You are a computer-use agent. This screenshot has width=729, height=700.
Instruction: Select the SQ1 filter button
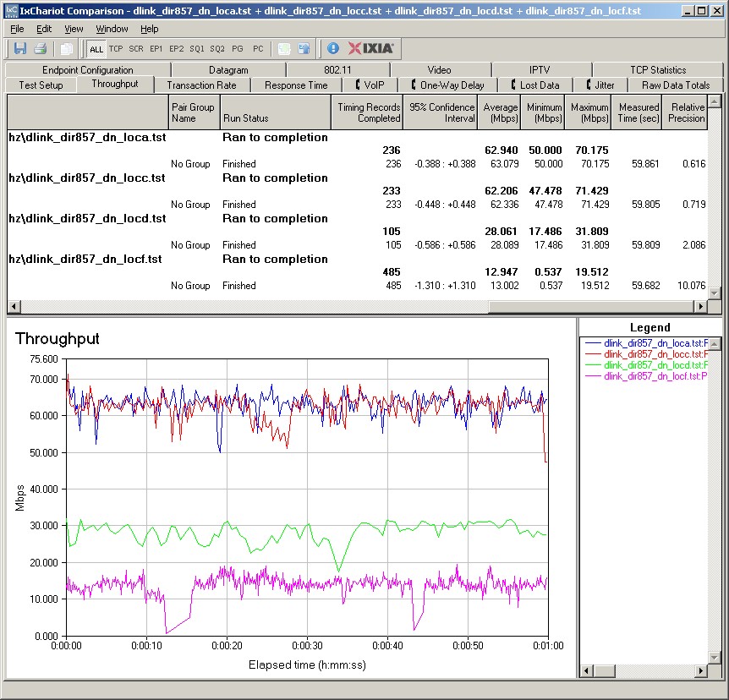[197, 49]
